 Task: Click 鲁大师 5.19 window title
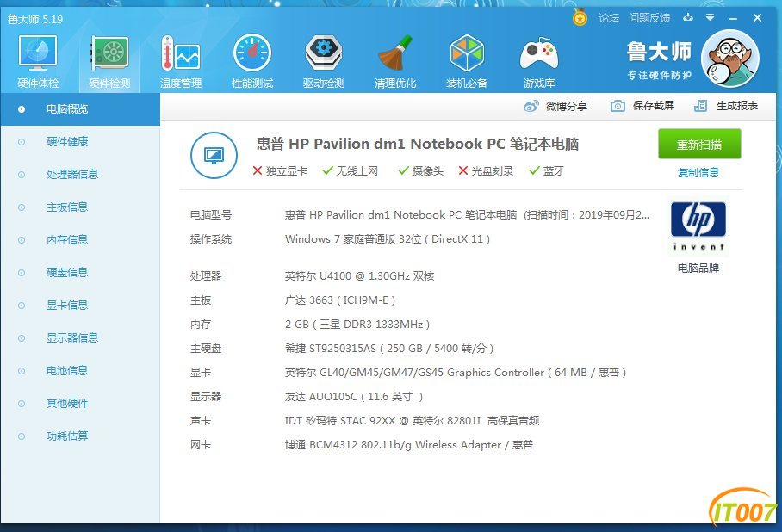pyautogui.click(x=35, y=20)
